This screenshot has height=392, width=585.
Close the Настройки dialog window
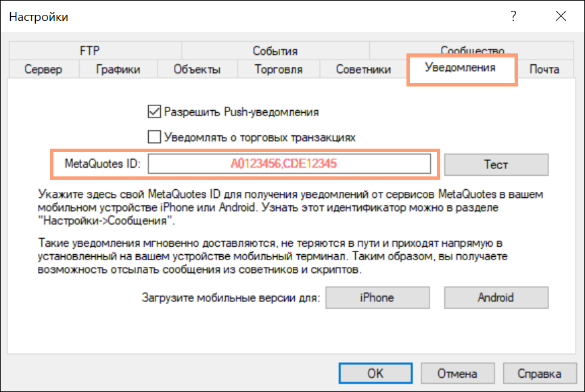tap(560, 16)
